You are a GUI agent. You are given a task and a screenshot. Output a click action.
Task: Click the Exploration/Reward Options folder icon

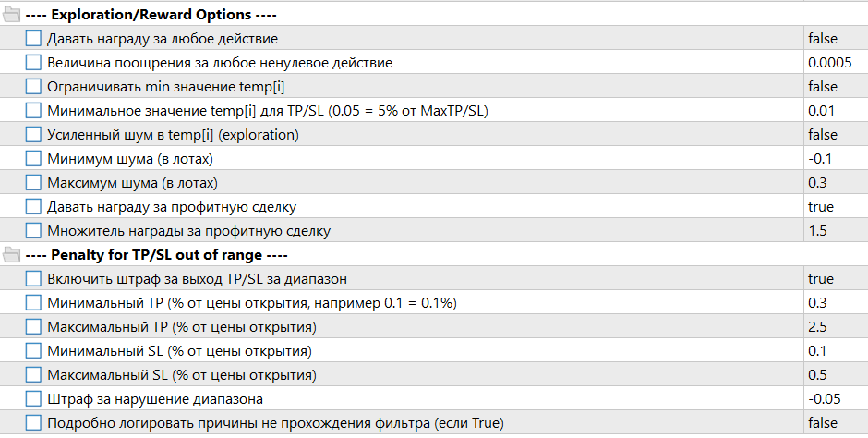pyautogui.click(x=11, y=15)
